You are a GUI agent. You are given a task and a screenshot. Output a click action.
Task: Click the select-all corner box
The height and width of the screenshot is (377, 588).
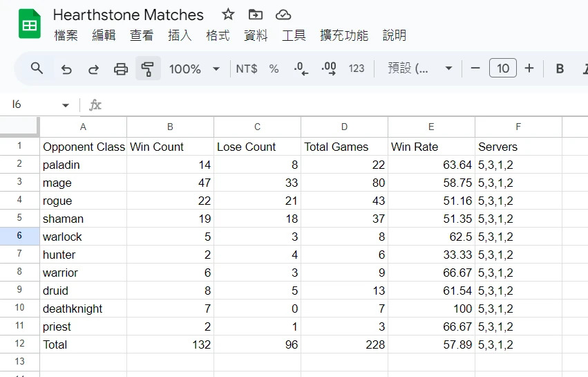click(x=20, y=127)
